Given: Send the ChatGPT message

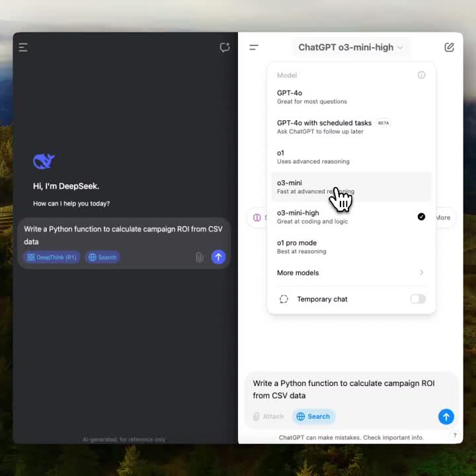Looking at the screenshot, I should (446, 416).
